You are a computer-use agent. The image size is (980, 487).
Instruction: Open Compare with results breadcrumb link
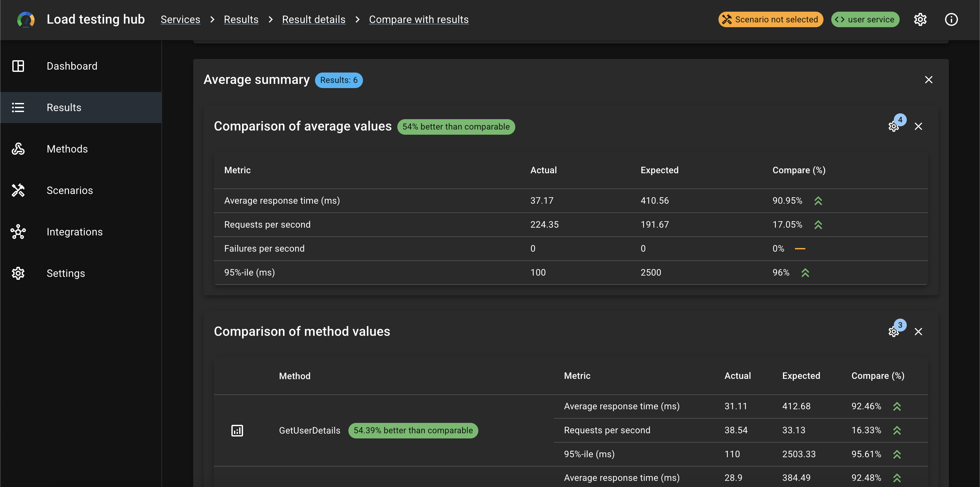coord(419,19)
